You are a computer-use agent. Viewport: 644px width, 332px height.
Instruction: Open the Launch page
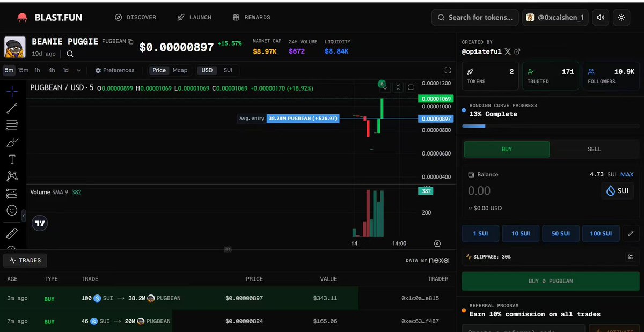click(x=194, y=17)
